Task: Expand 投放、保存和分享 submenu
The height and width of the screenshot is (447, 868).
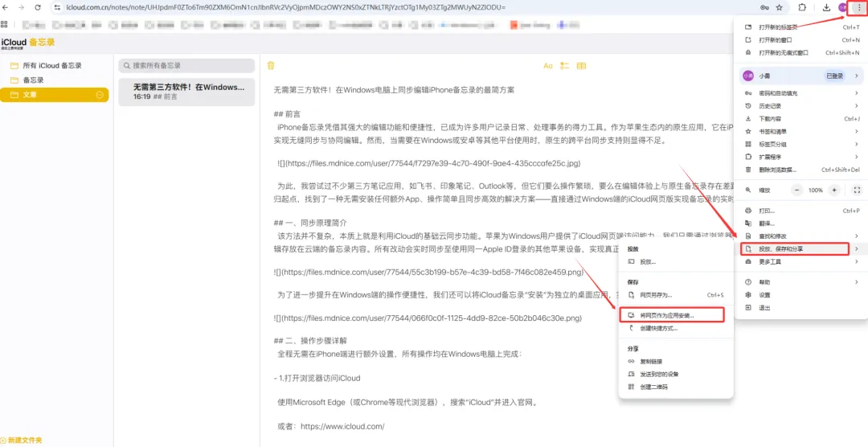Action: [x=801, y=249]
